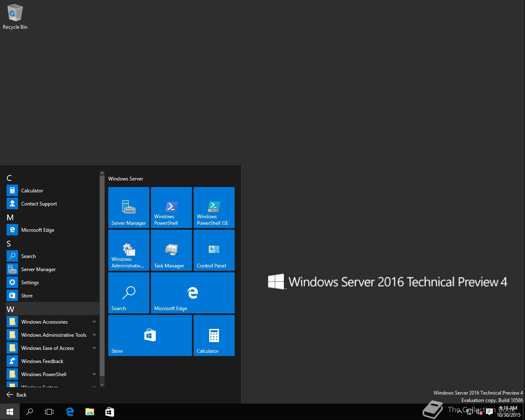The image size is (525, 420).
Task: Open the Windows Administrative Tools tile
Action: pos(129,250)
